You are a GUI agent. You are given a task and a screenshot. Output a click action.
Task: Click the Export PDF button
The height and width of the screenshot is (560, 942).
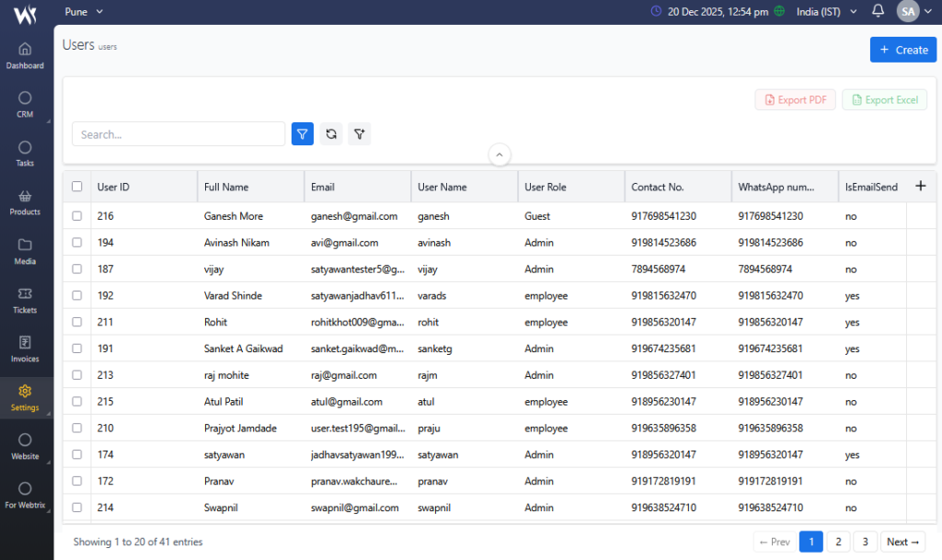tap(796, 99)
